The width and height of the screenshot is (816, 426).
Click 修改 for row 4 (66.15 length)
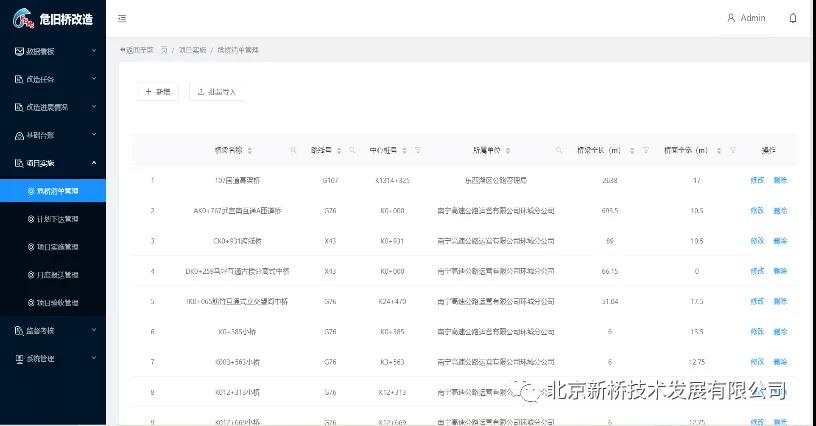(757, 271)
